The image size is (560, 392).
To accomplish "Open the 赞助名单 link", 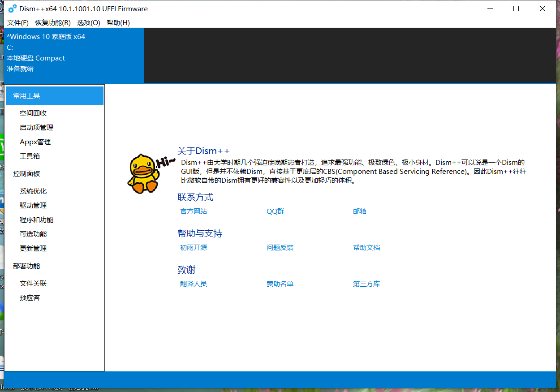I will (280, 284).
